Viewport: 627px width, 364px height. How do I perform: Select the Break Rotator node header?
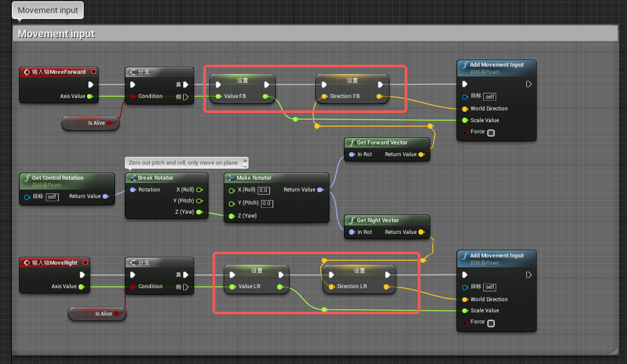[x=167, y=178]
